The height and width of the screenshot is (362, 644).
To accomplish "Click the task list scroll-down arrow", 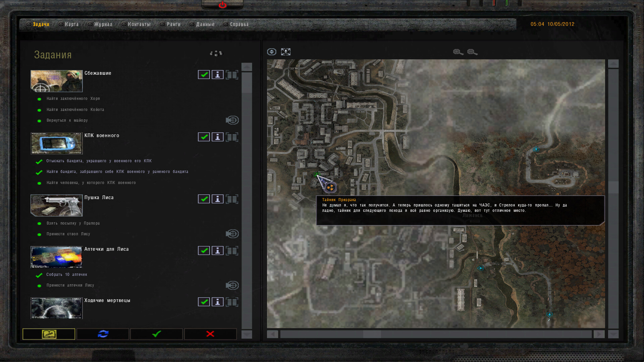I will click(x=247, y=334).
